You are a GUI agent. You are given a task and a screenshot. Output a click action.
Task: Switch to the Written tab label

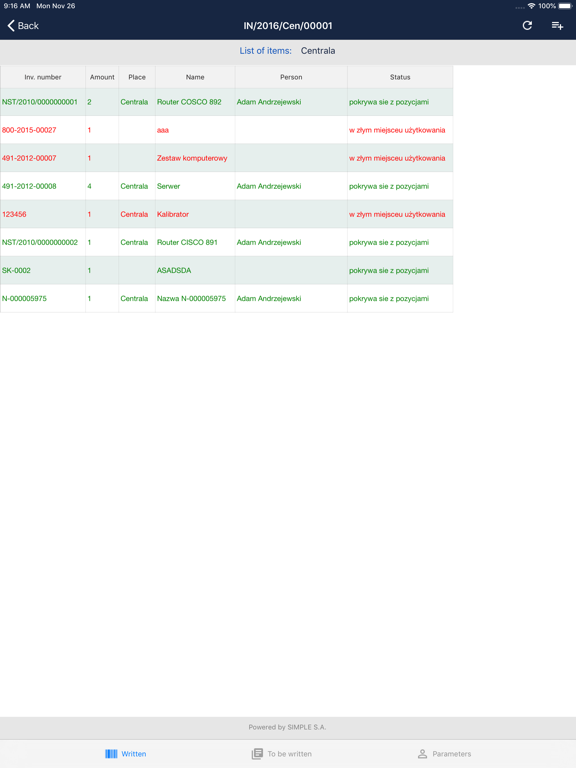[134, 754]
